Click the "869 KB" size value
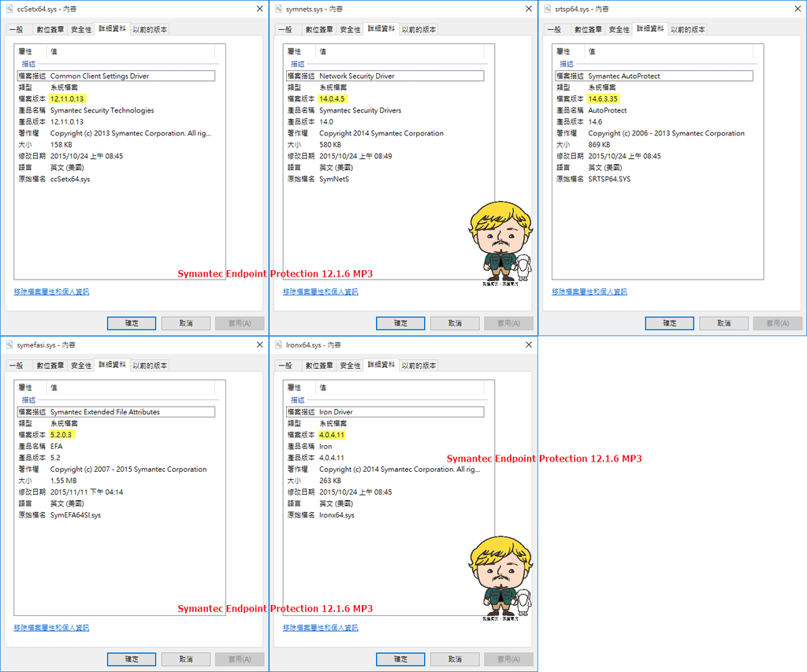This screenshot has height=672, width=807. (x=599, y=145)
